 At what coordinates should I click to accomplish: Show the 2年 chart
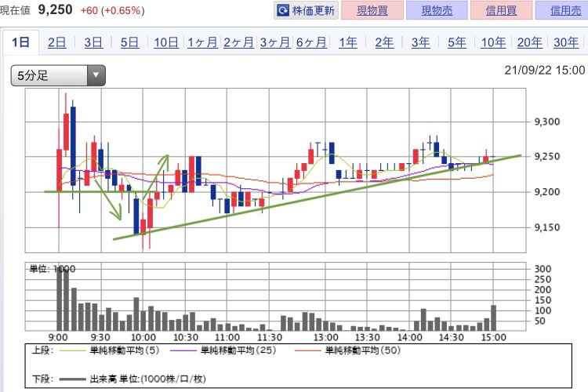[x=384, y=42]
